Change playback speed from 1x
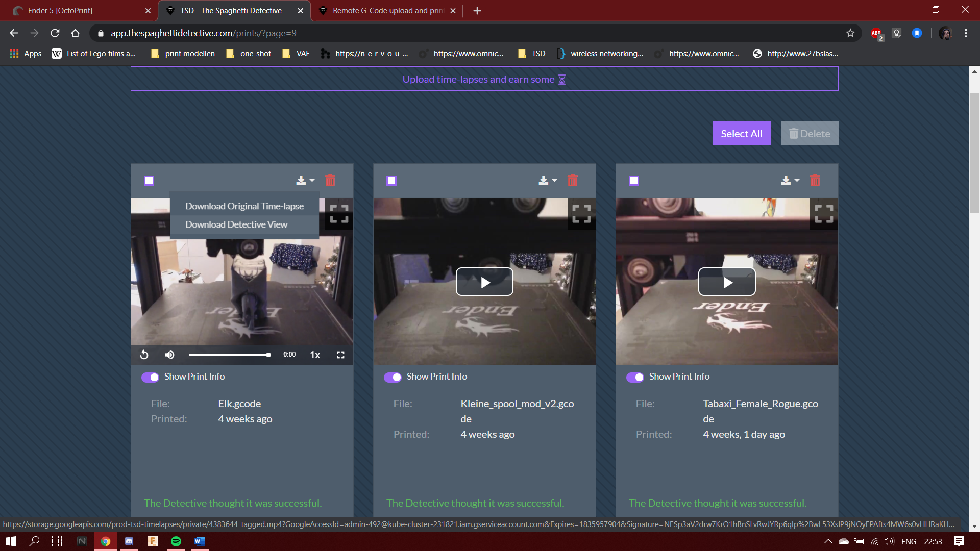This screenshot has height=551, width=980. click(315, 355)
